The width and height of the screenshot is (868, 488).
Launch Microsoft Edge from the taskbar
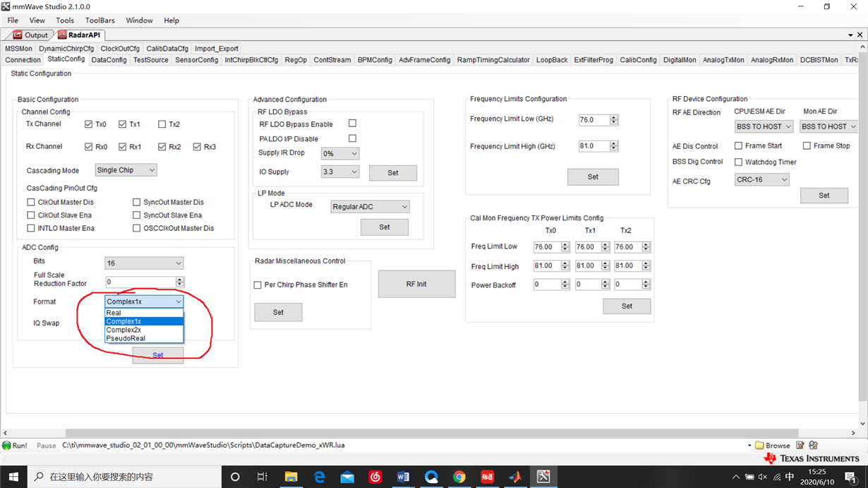point(319,477)
